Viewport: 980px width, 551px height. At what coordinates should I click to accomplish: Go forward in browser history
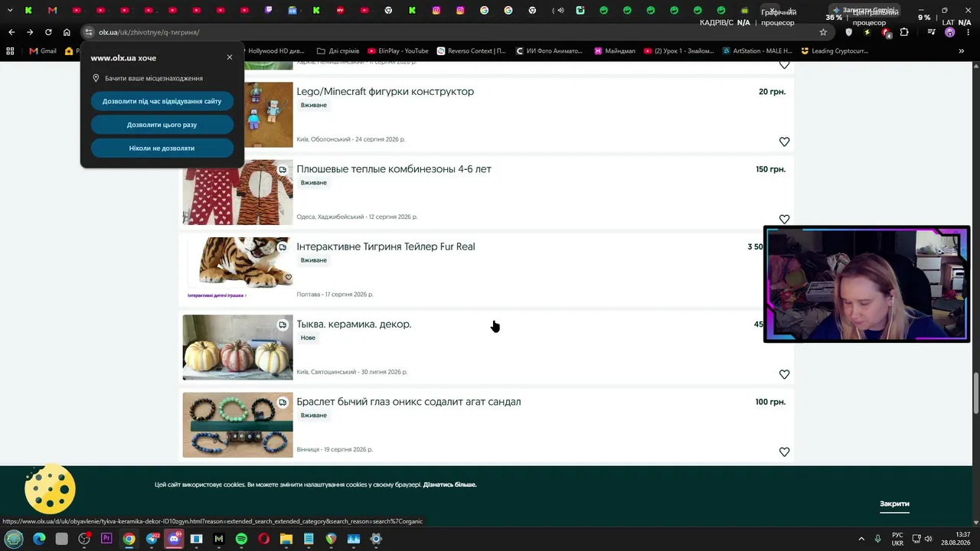click(30, 32)
